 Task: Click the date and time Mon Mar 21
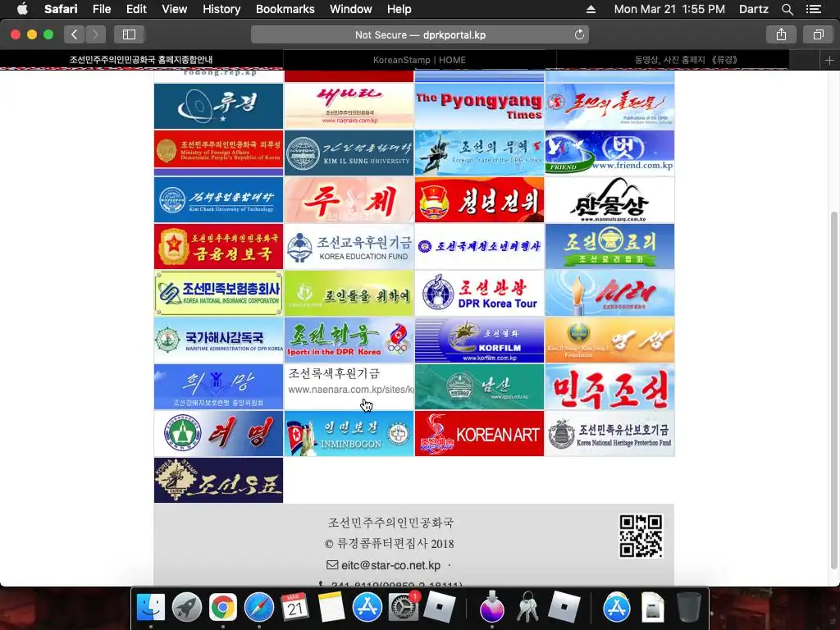[669, 9]
